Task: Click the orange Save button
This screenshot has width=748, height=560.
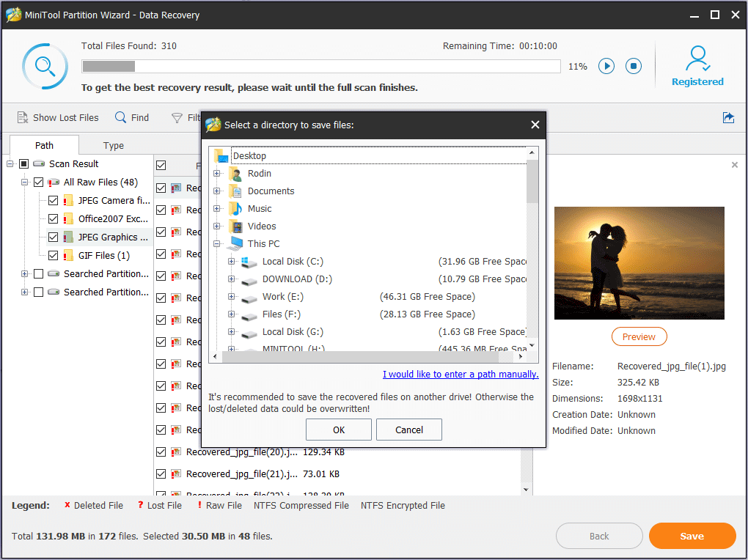Action: [692, 536]
